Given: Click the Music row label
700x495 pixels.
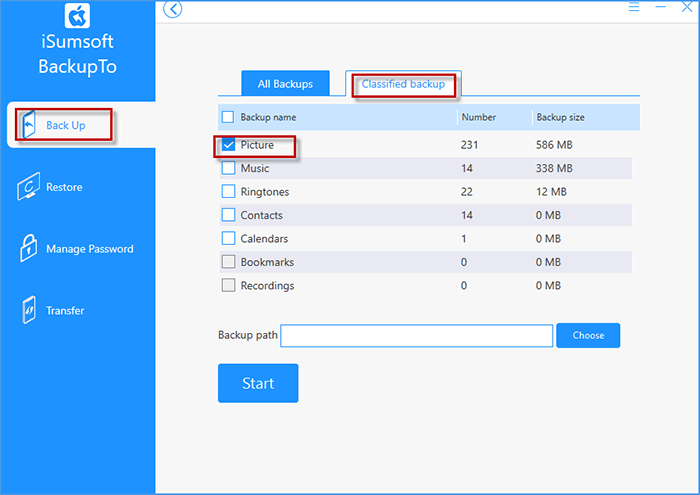Looking at the screenshot, I should tap(255, 168).
